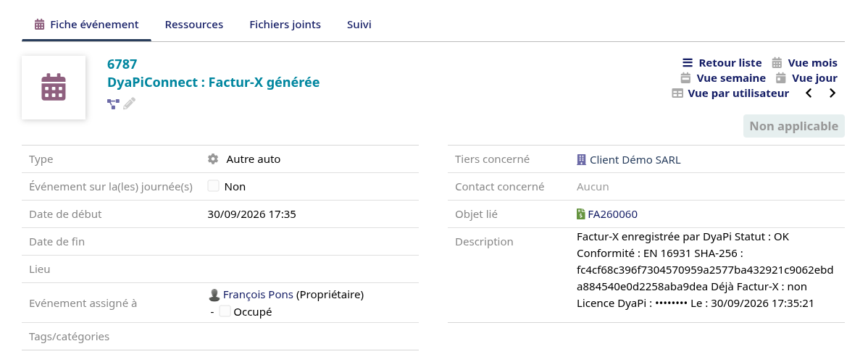This screenshot has width=868, height=362.
Task: Click the pencil edit icon under title
Action: (130, 104)
